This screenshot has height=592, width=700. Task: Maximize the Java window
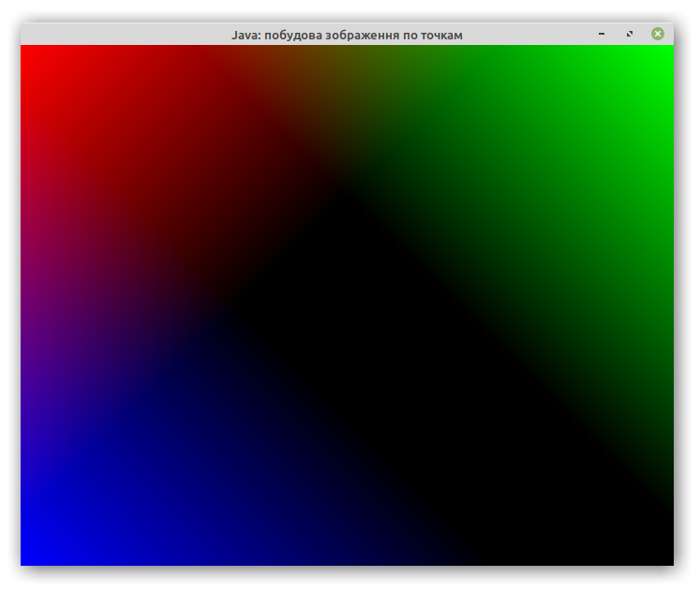tap(630, 34)
